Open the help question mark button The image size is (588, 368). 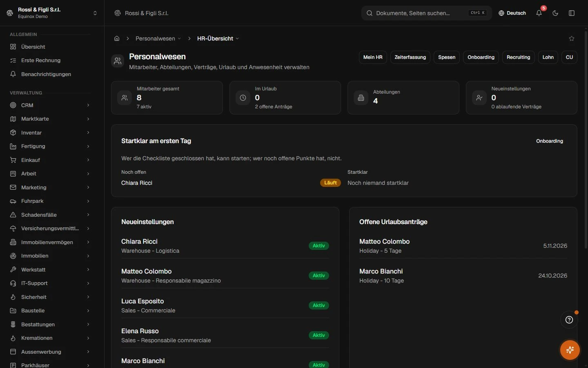[x=569, y=320]
